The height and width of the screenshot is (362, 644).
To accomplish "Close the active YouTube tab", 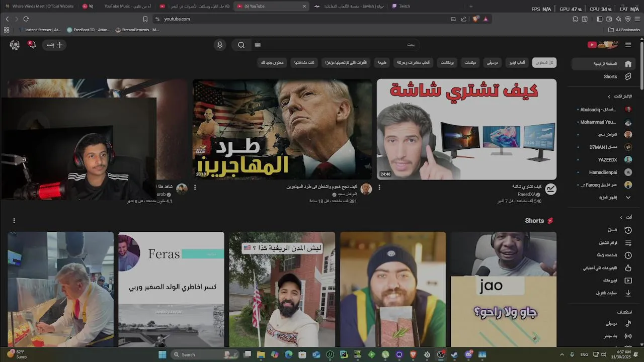I will 304,6.
